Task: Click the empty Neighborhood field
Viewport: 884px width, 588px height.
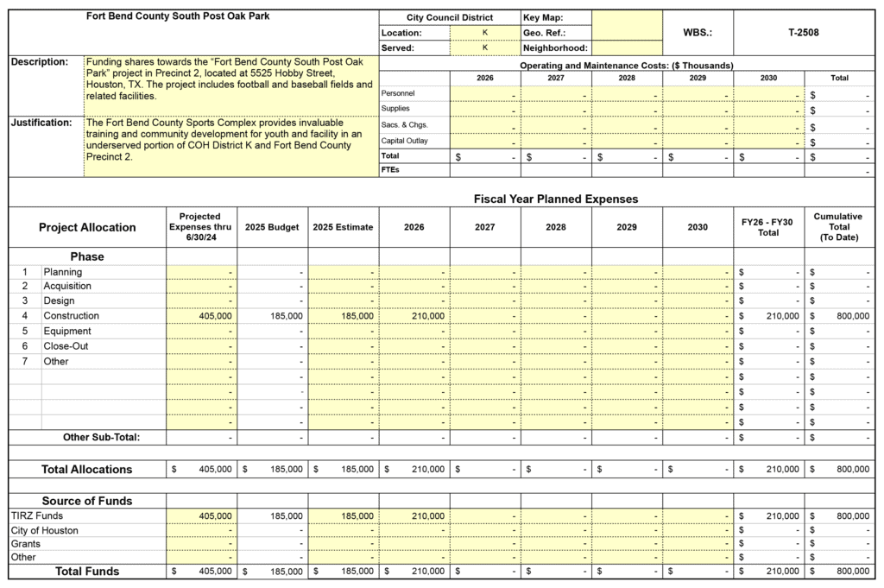Action: (x=627, y=48)
